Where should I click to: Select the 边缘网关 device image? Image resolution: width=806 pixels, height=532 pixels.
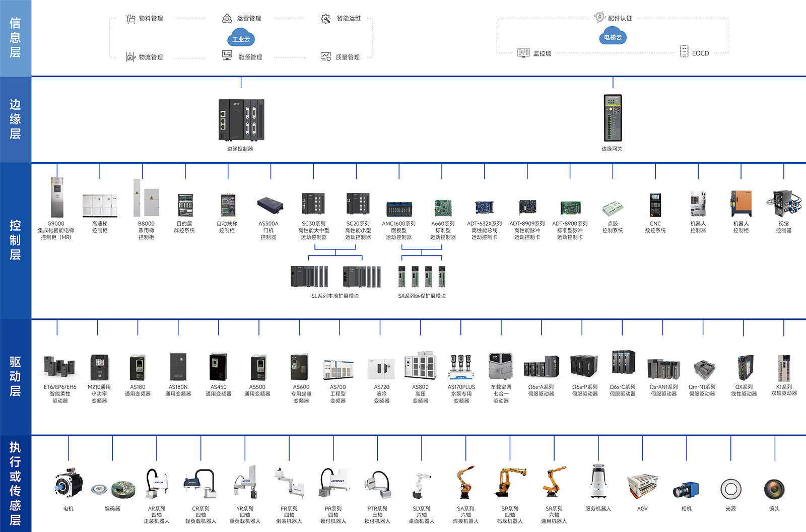point(613,118)
